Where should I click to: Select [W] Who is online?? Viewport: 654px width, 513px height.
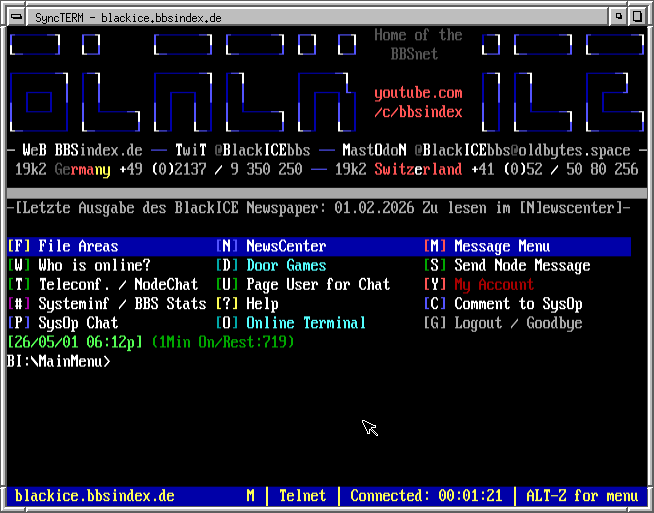click(79, 265)
